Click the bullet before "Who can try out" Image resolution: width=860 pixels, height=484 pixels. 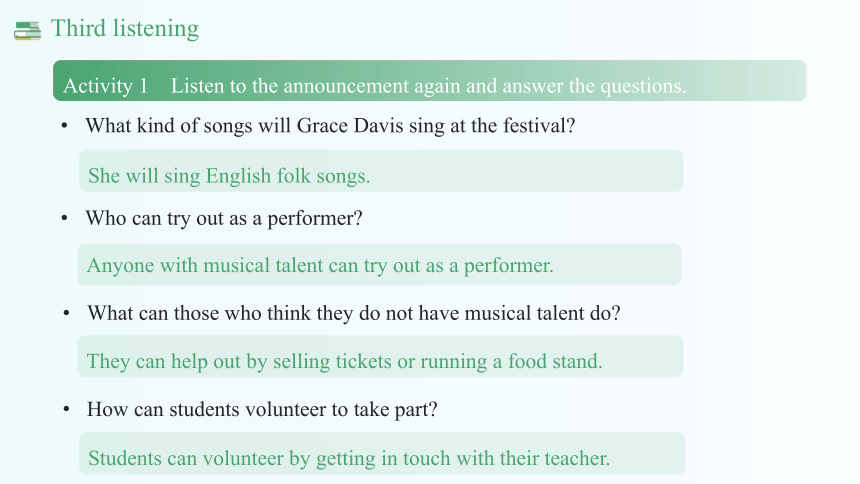[65, 218]
